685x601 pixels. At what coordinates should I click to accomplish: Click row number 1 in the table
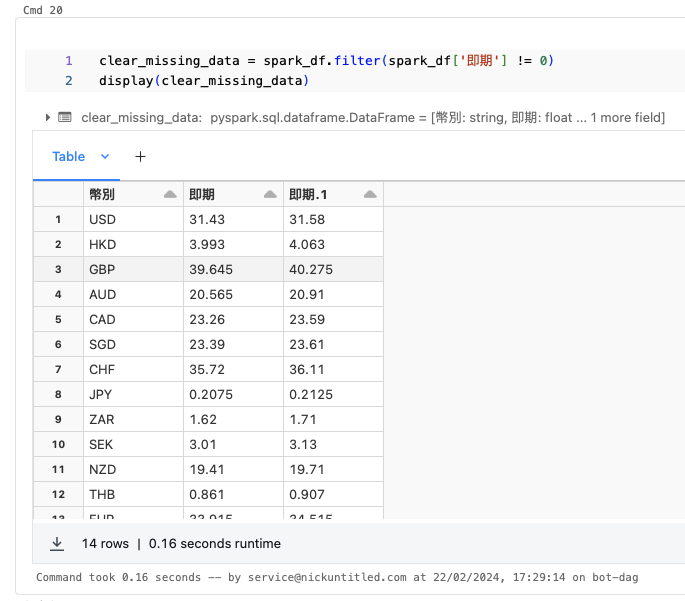[58, 219]
